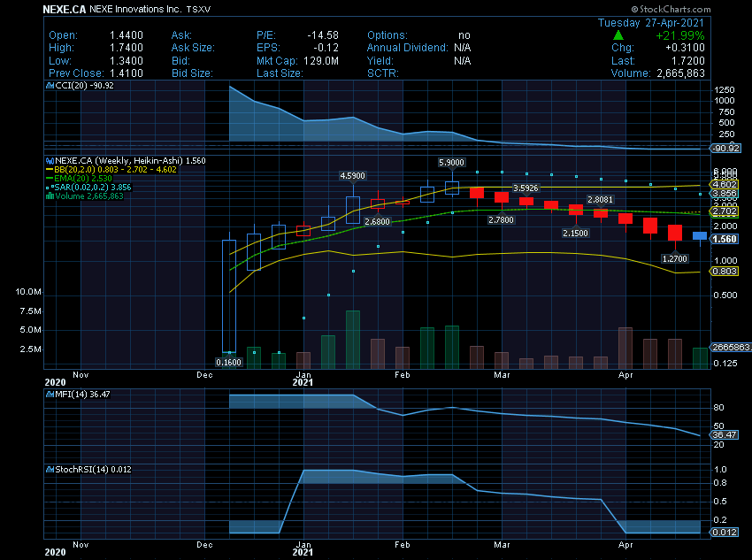Click the 5.9000 high price annotation
Screen dimensions: 752x560
pos(451,163)
